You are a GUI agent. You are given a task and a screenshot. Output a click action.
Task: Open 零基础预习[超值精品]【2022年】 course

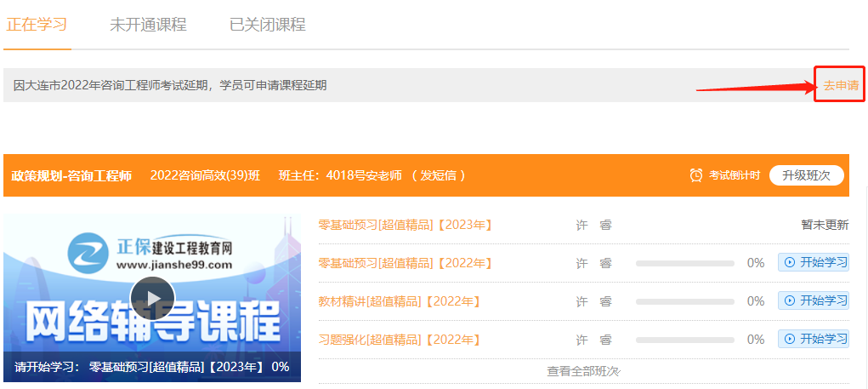point(406,263)
